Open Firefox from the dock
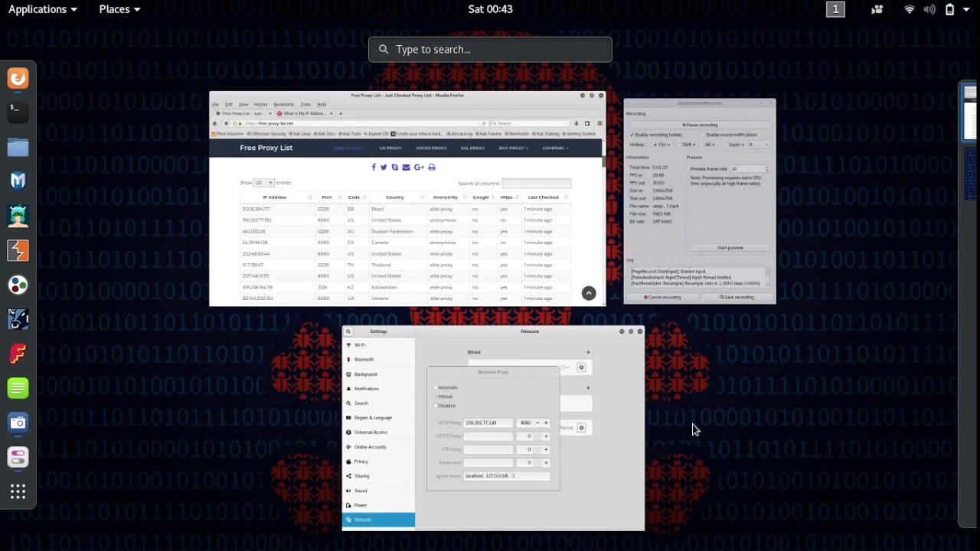Image resolution: width=980 pixels, height=551 pixels. click(18, 78)
